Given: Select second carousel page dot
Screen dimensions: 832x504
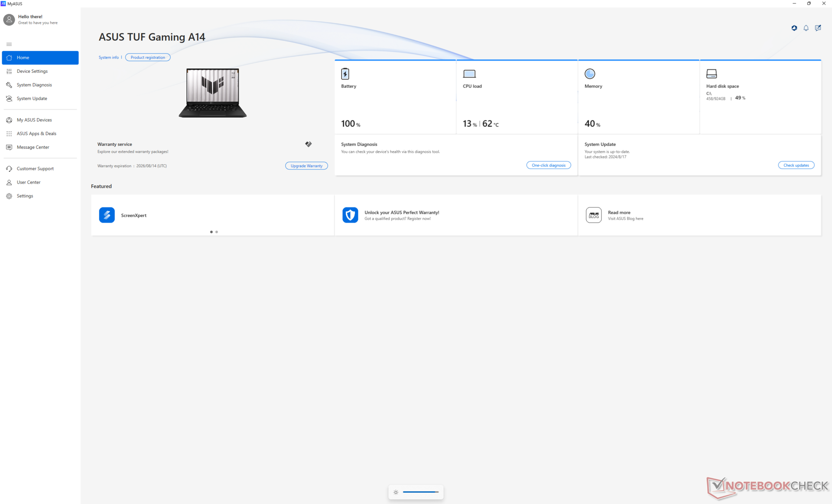Looking at the screenshot, I should pyautogui.click(x=217, y=232).
